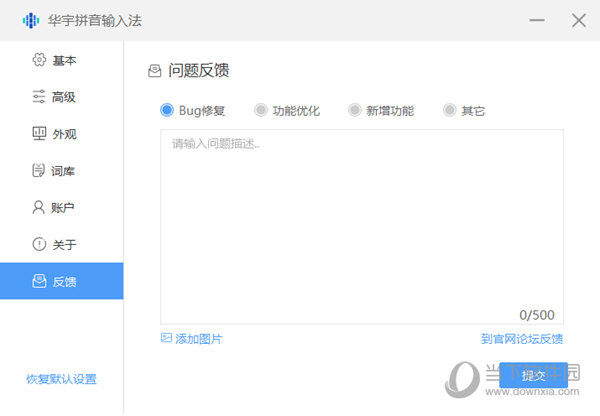This screenshot has width=600, height=416.
Task: Close the 华宇拼音输入法 settings window
Action: click(x=579, y=20)
